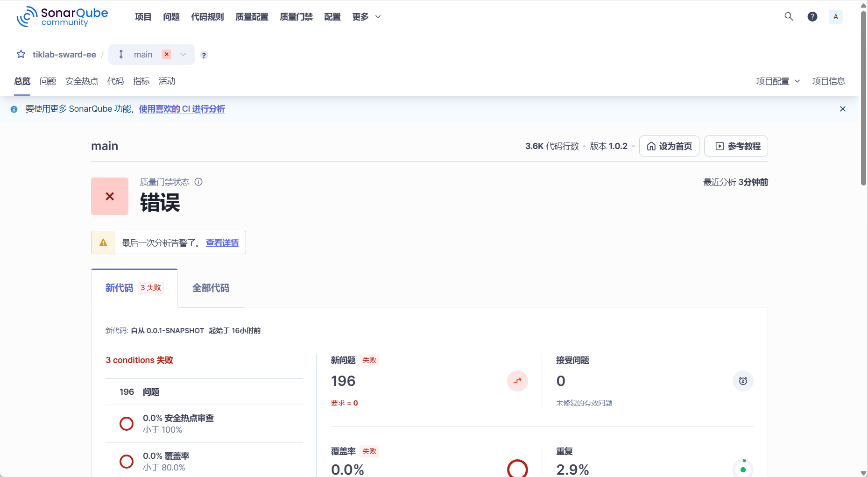Switch to the 全部代码 tab
Screen dimensions: 868x477
tap(211, 288)
